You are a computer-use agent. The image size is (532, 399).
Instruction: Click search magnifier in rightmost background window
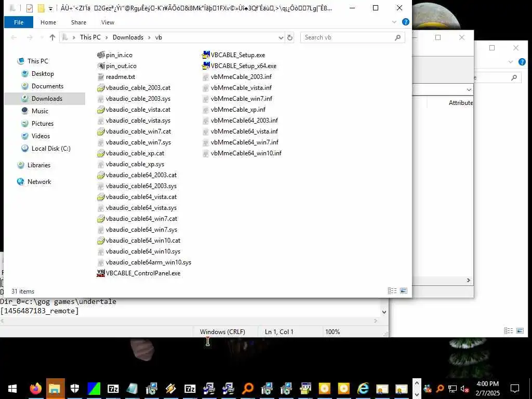click(514, 78)
